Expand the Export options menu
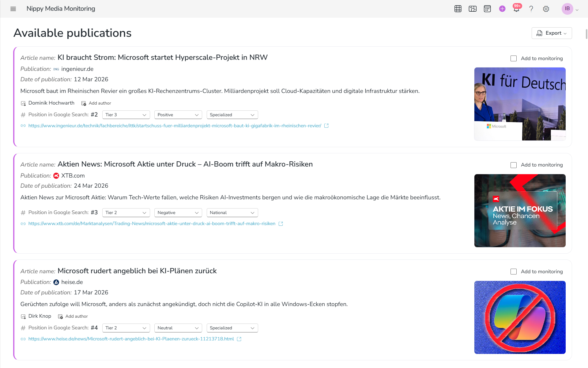The width and height of the screenshot is (588, 368). tap(551, 33)
